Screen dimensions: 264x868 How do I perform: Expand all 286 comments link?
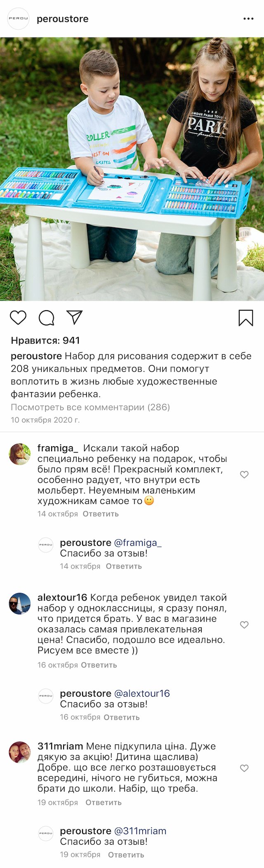90,407
